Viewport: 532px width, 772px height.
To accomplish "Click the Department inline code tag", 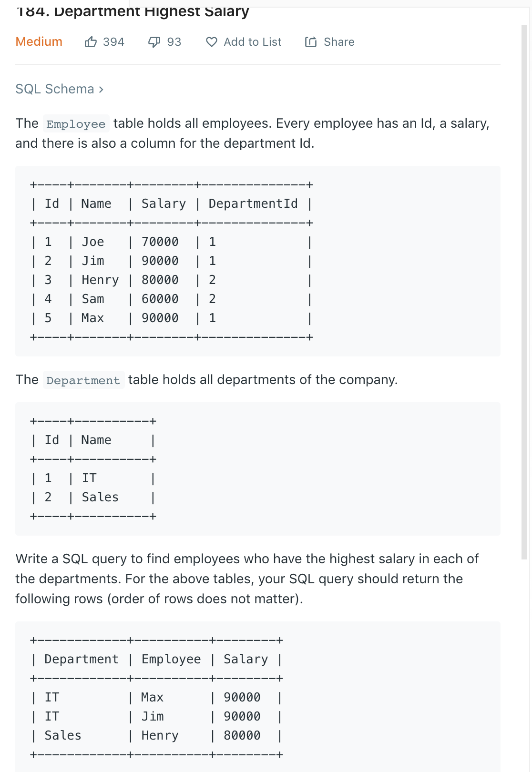I will [x=83, y=380].
